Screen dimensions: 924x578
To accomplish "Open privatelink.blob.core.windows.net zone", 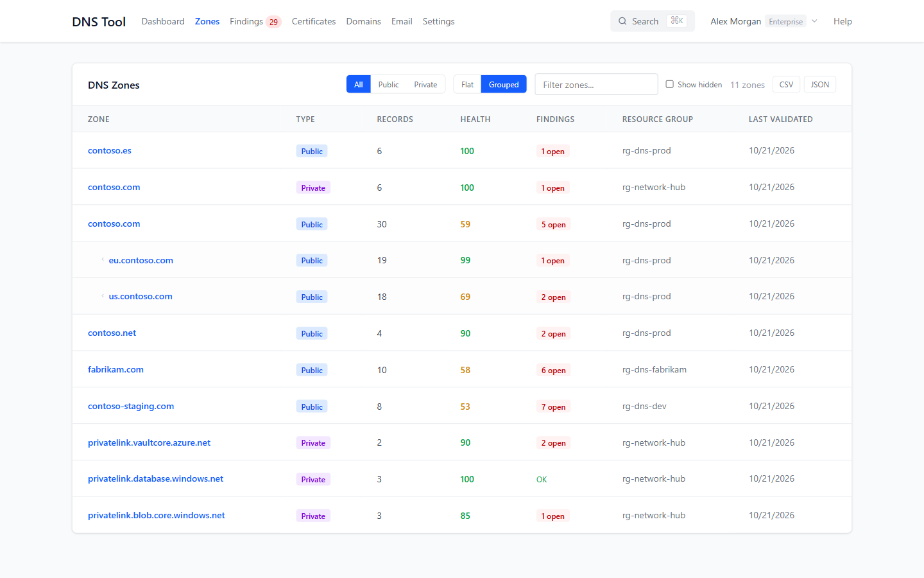I will tap(157, 515).
